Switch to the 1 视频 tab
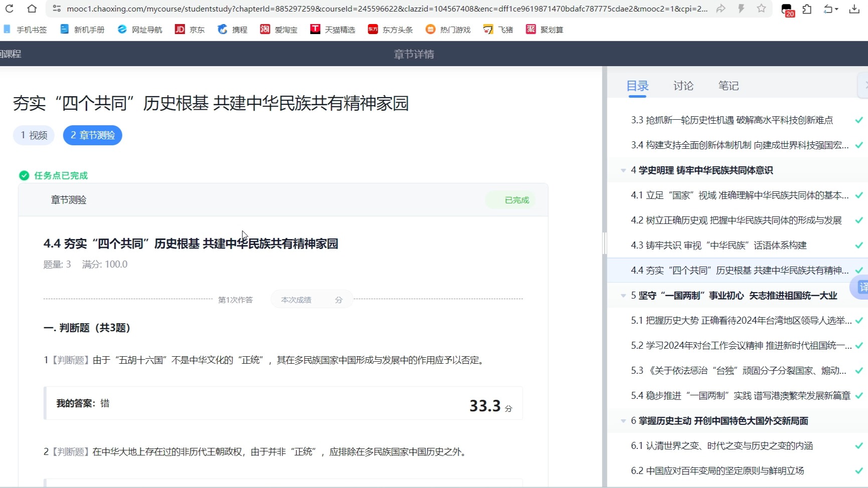The image size is (868, 488). coord(34,135)
